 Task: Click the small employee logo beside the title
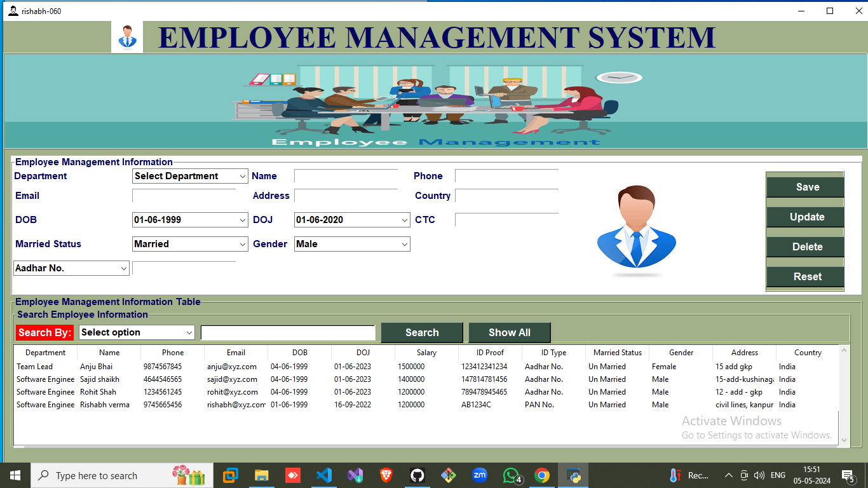click(x=127, y=37)
